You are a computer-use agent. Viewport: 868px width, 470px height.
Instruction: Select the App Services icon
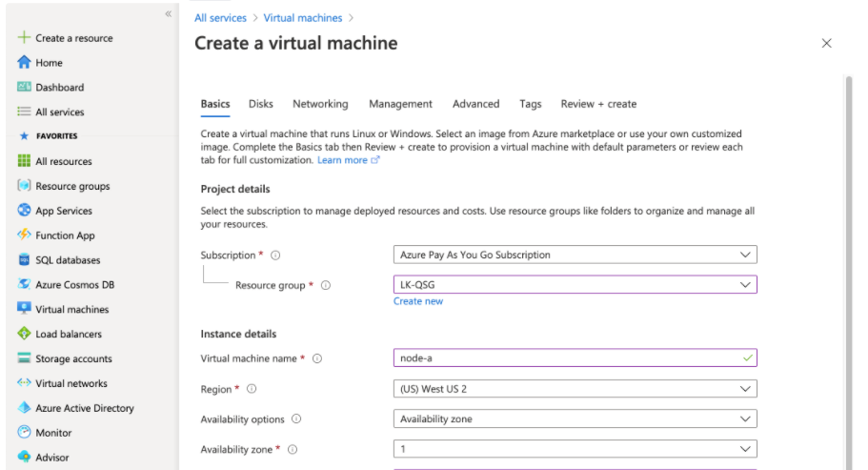25,211
